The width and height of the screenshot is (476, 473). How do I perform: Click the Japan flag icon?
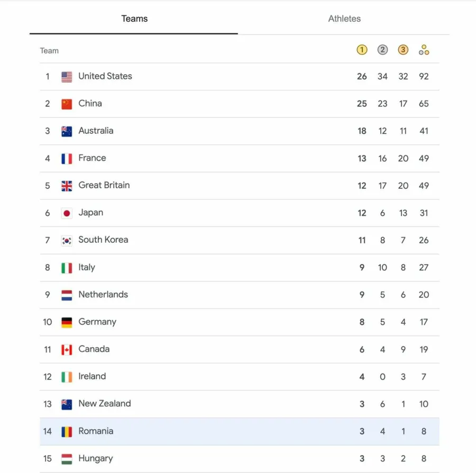[x=67, y=213]
